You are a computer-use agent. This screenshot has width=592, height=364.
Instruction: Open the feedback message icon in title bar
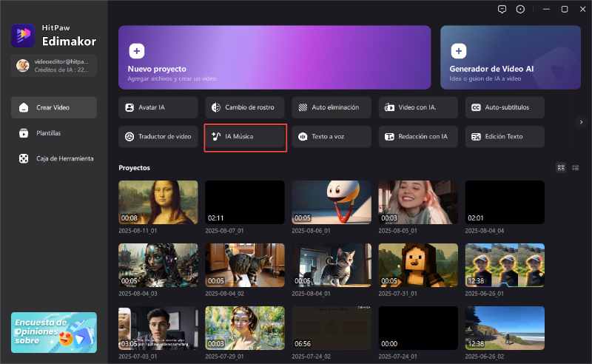pos(502,9)
